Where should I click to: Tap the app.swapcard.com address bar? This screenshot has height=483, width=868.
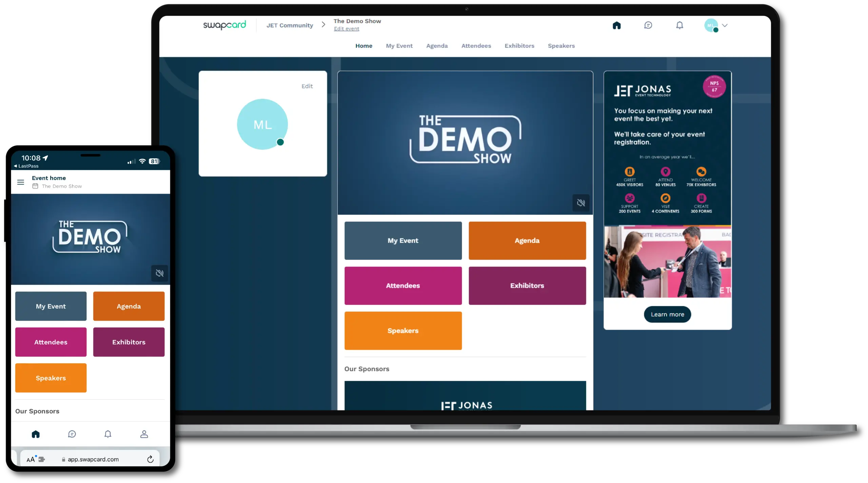pos(93,459)
